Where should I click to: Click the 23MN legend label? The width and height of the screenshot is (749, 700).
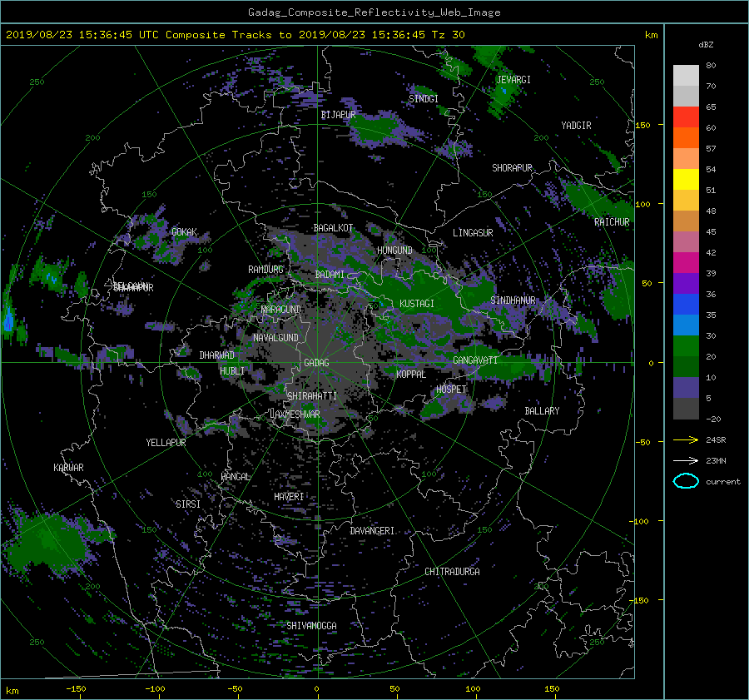pos(716,461)
